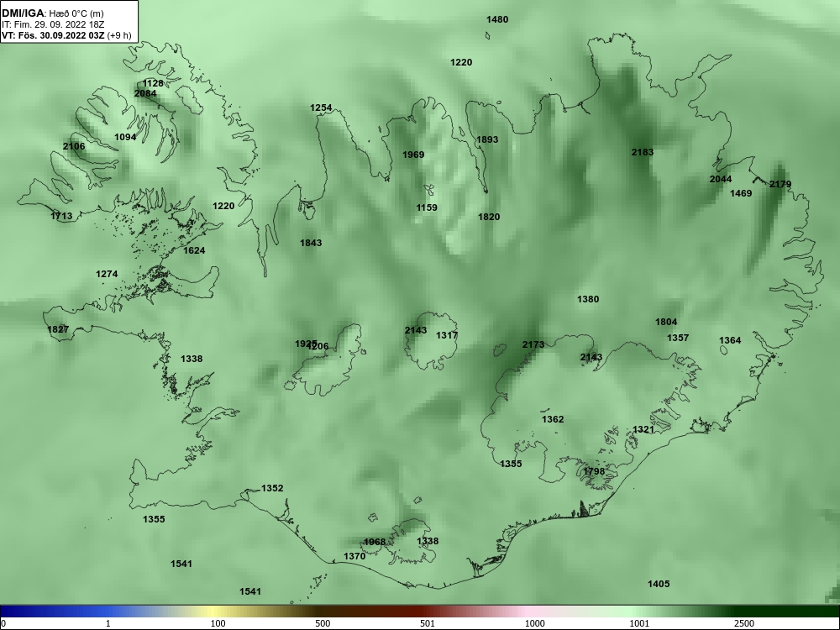Screen dimensions: 840x630
Task: Click the 100 tick on the color scale
Action: point(218,623)
